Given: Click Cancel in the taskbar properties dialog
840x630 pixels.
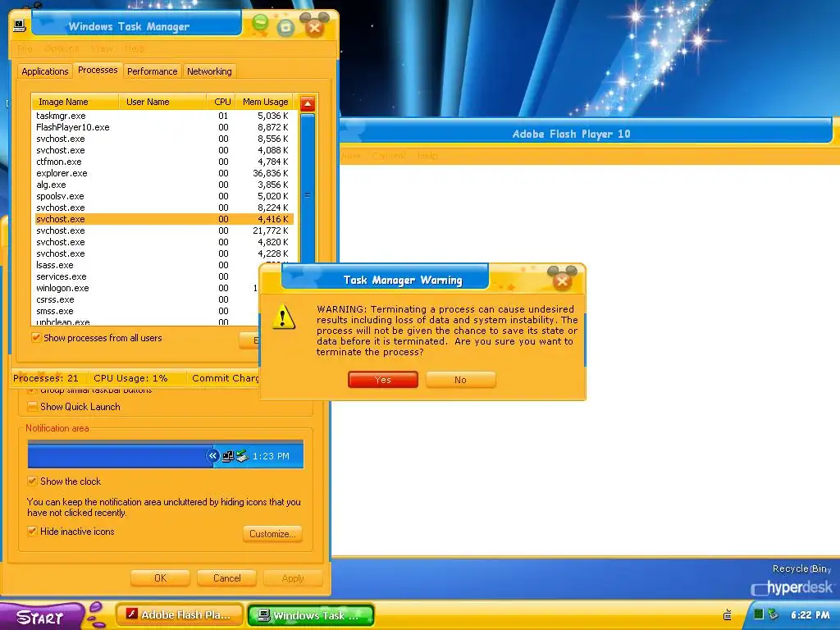Looking at the screenshot, I should 226,578.
